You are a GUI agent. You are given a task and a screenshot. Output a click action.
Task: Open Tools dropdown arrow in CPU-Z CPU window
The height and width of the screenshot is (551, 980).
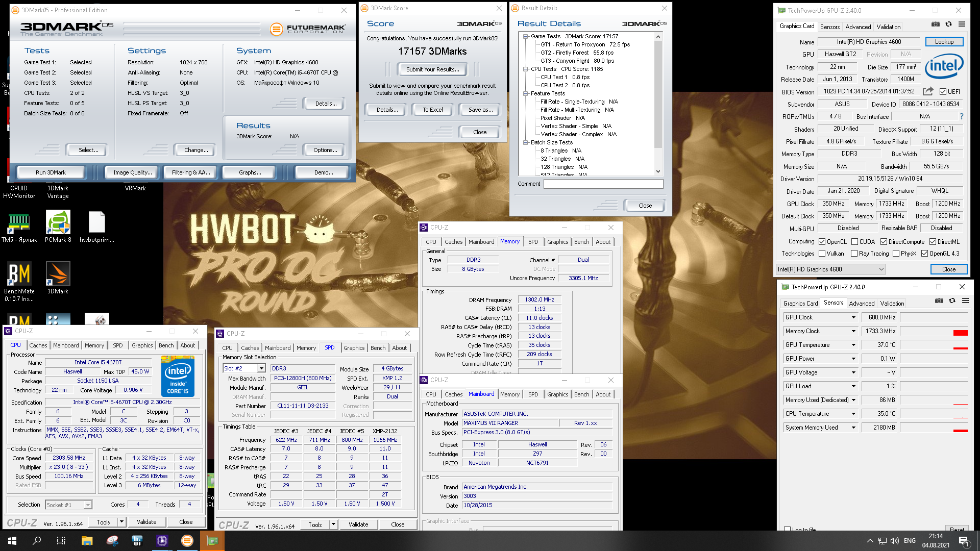coord(121,522)
